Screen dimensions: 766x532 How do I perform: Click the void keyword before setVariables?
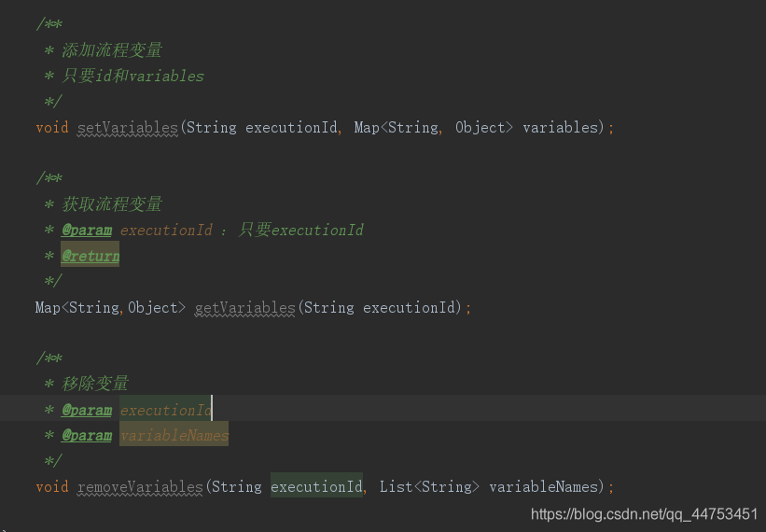pos(52,127)
